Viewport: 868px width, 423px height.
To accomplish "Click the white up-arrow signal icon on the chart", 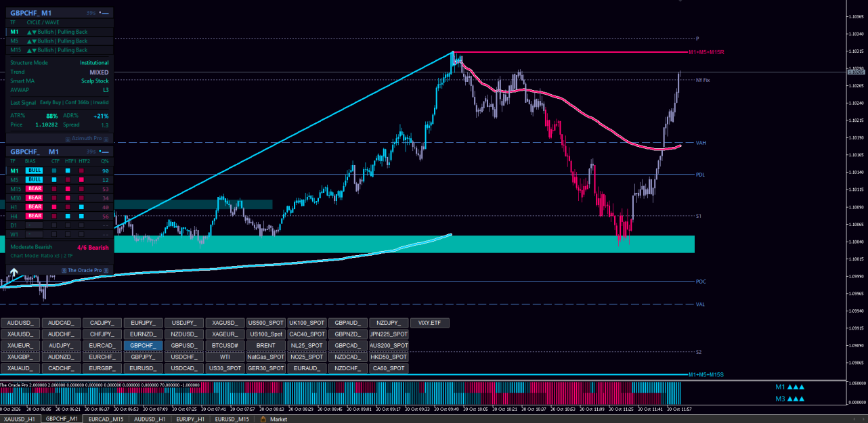I will pyautogui.click(x=14, y=272).
